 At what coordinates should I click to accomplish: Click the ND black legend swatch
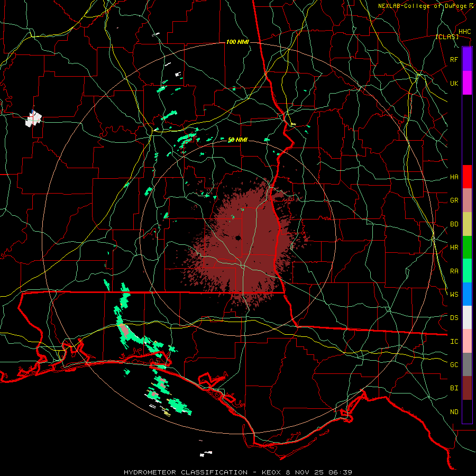click(467, 411)
